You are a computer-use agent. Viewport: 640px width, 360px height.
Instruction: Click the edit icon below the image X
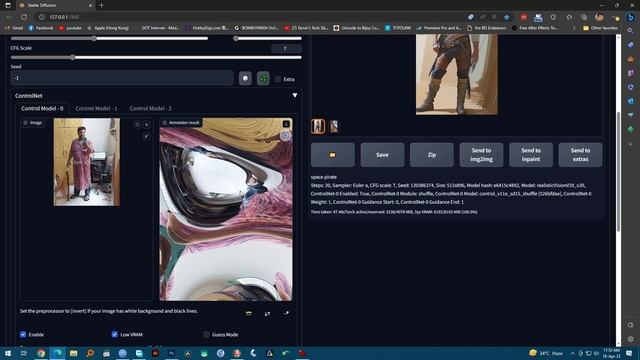(147, 136)
